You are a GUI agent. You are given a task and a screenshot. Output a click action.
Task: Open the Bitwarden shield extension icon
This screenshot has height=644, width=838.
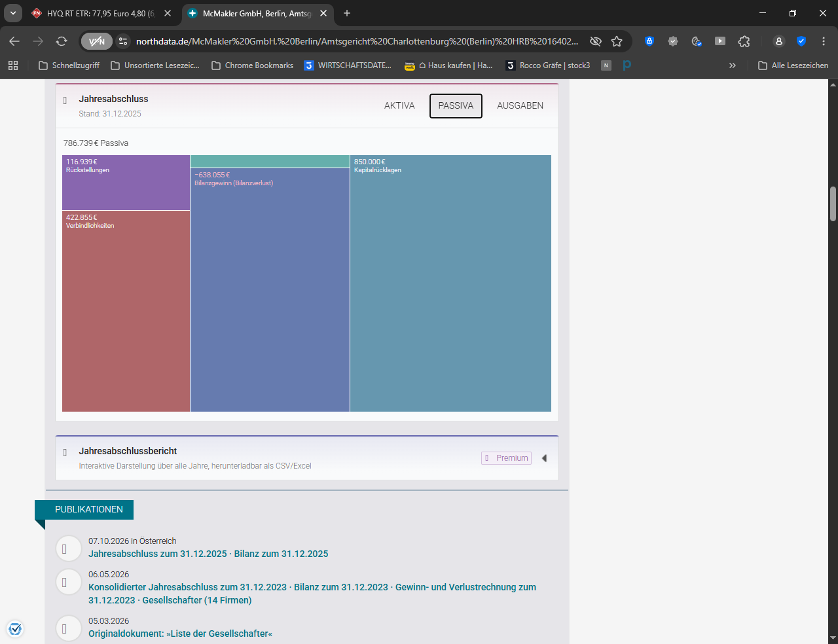coord(649,41)
